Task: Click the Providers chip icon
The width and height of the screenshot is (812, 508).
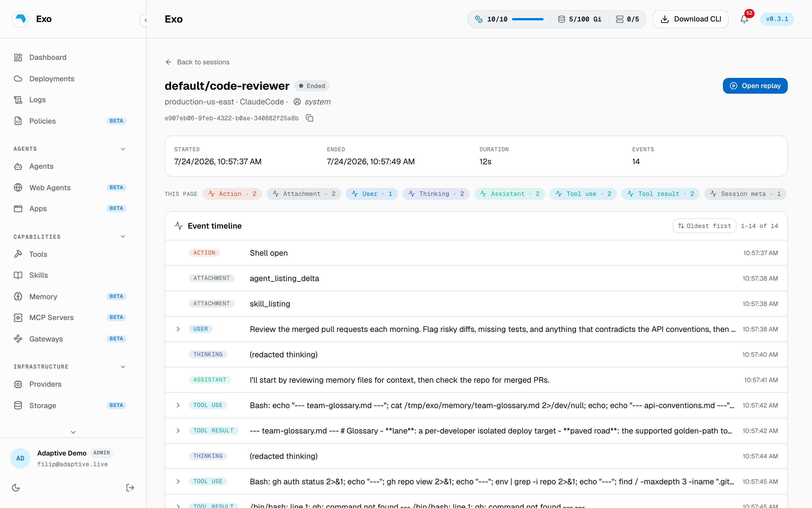Action: click(x=18, y=384)
